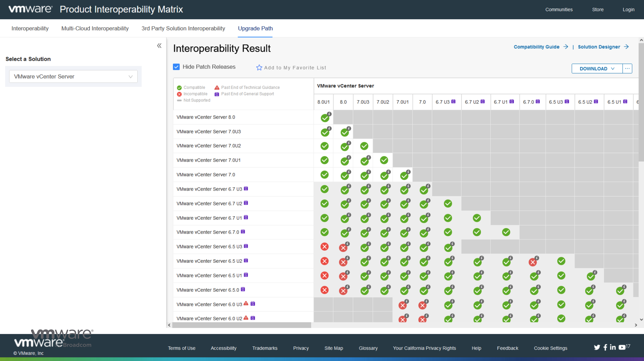Viewport: 644px width, 361px height.
Task: Click incompatible icon in 6.5 U3 row, 8.0U1 column
Action: pos(324,247)
